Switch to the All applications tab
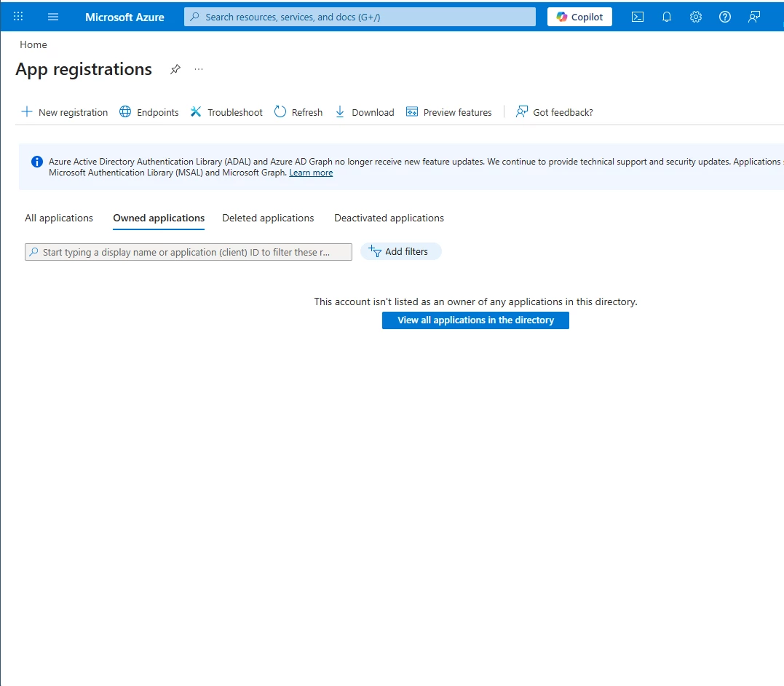Image resolution: width=784 pixels, height=686 pixels. coord(59,218)
